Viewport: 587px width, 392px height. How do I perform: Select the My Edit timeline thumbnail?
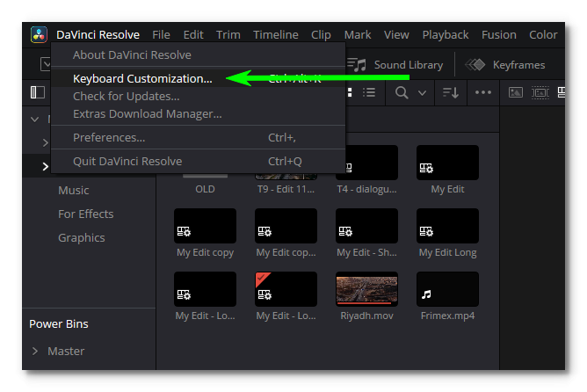pos(447,163)
